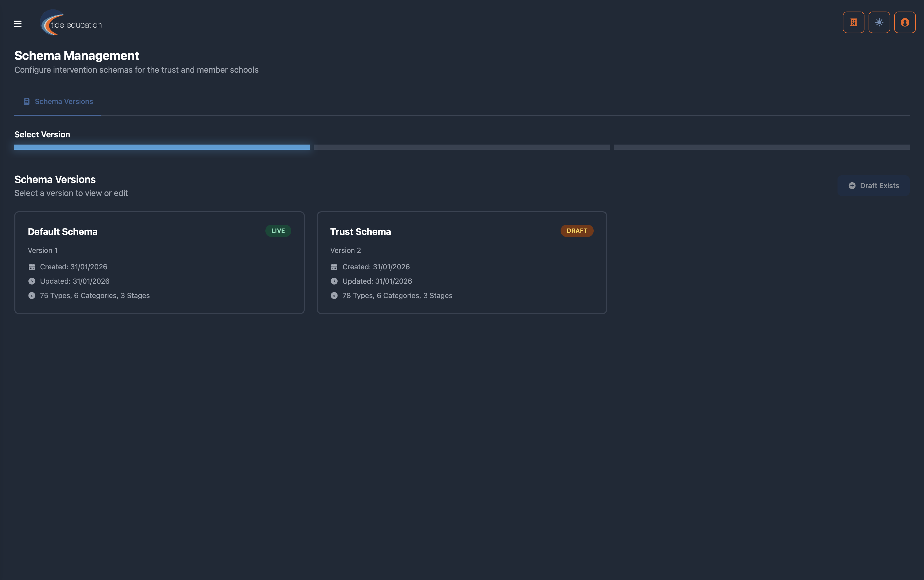Click the Schema Management page heading
924x580 pixels.
77,55
